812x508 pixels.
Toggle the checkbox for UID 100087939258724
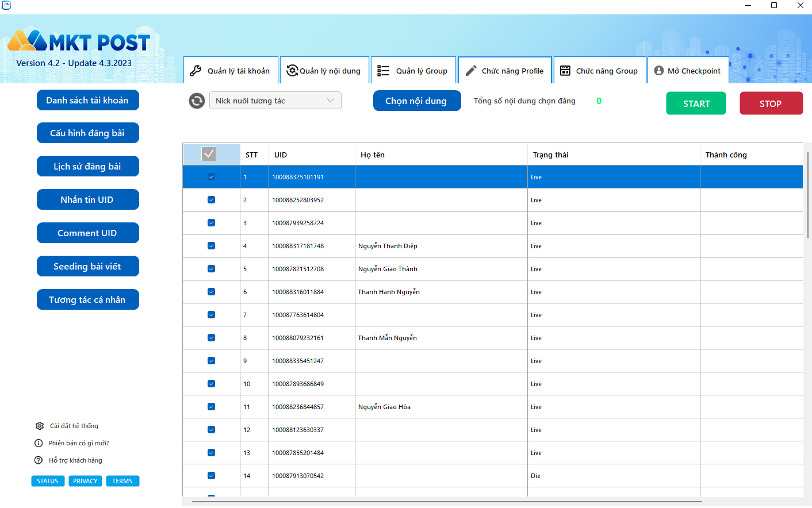tap(211, 223)
